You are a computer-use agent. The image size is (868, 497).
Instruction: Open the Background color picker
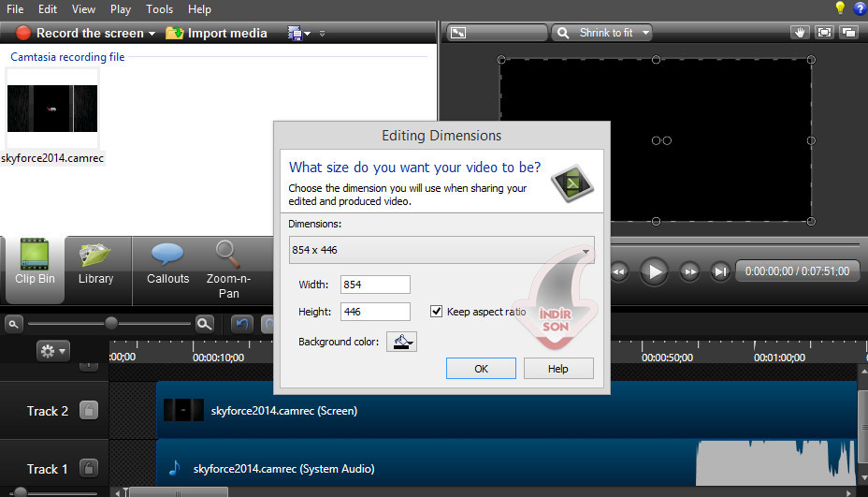[401, 342]
